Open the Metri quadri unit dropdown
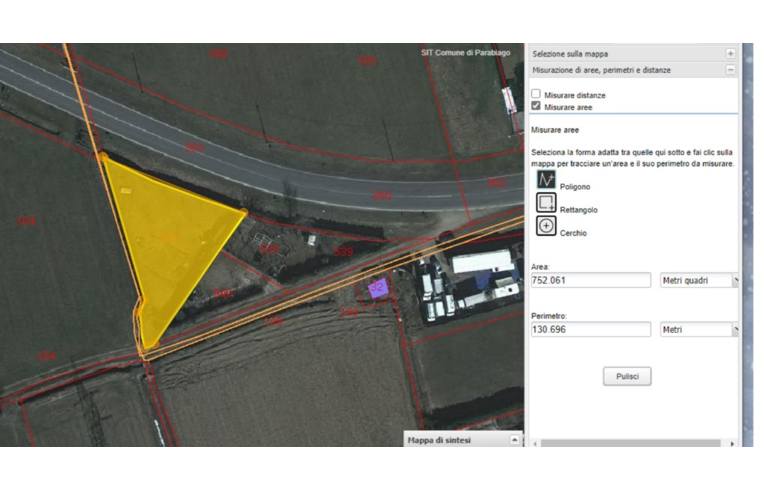This screenshot has width=764, height=492. (698, 281)
